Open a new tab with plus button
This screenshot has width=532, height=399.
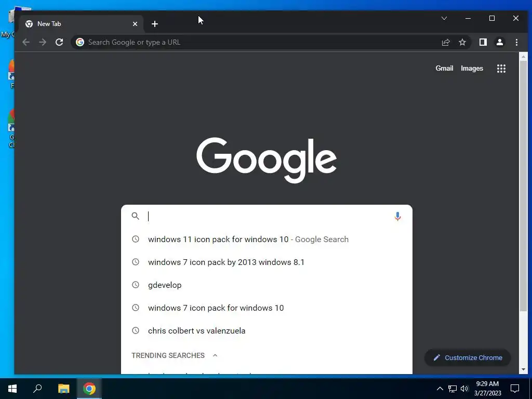click(x=155, y=24)
